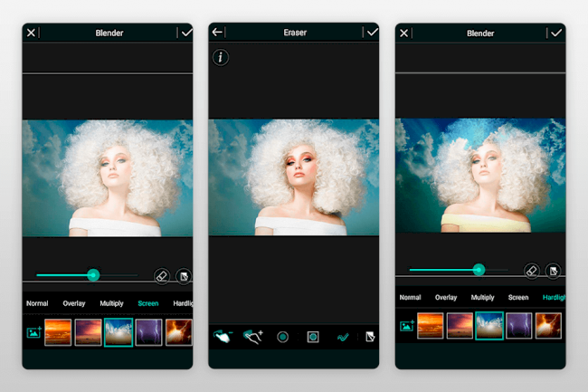Pick the fiery sky thumbnail in left screen
The image size is (588, 392).
click(x=179, y=332)
